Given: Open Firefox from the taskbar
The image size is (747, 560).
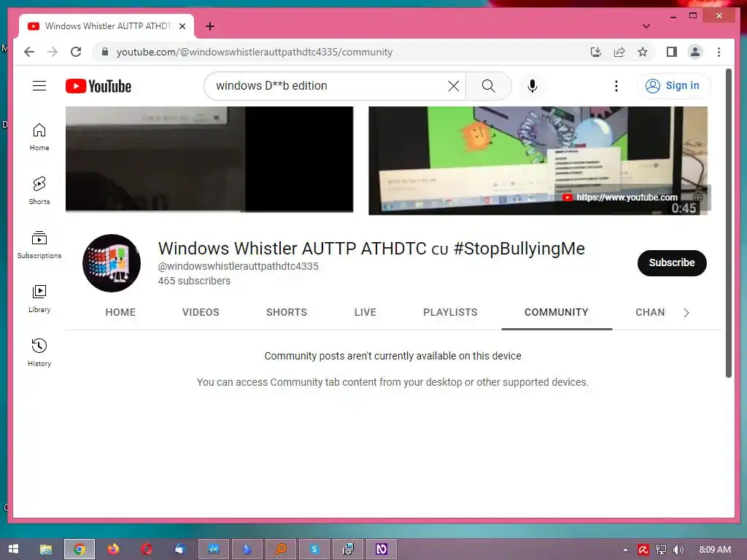Looking at the screenshot, I should click(113, 550).
